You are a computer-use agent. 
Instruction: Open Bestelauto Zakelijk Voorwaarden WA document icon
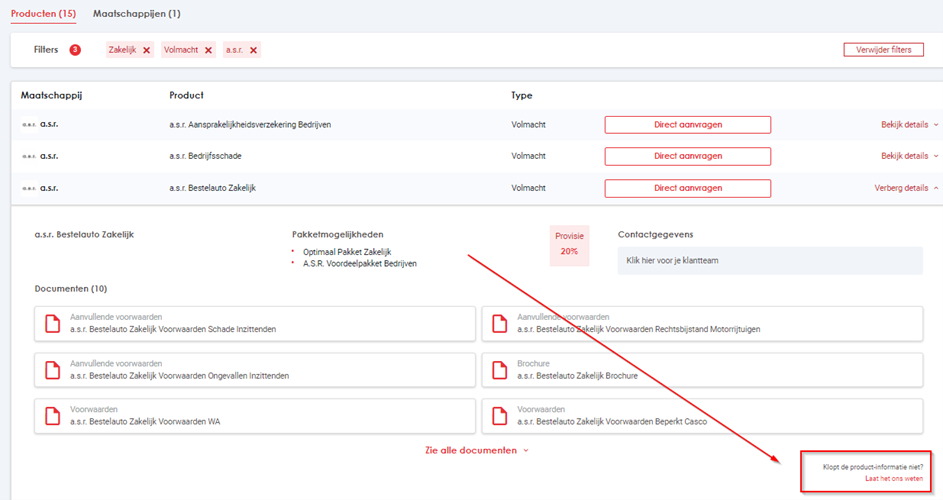50,416
